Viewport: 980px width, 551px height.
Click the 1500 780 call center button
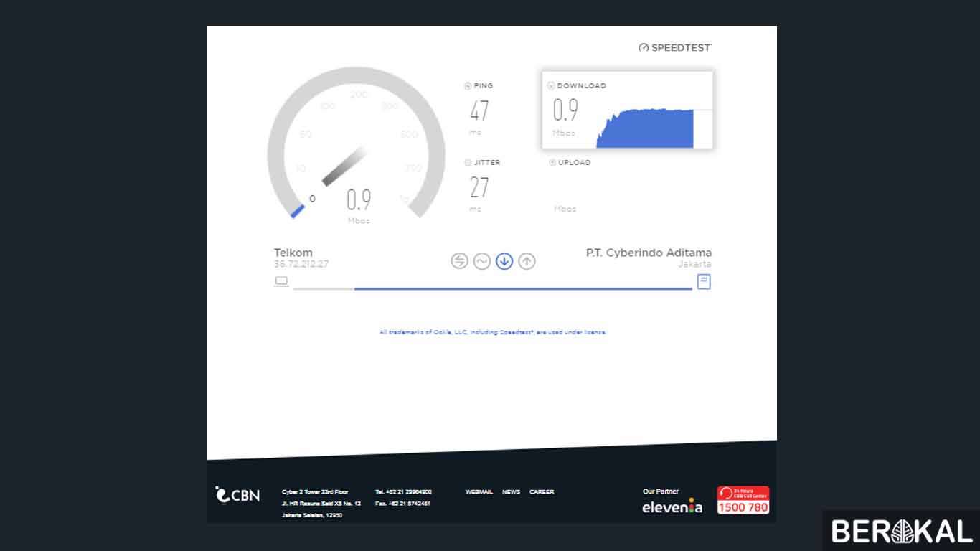(x=743, y=506)
